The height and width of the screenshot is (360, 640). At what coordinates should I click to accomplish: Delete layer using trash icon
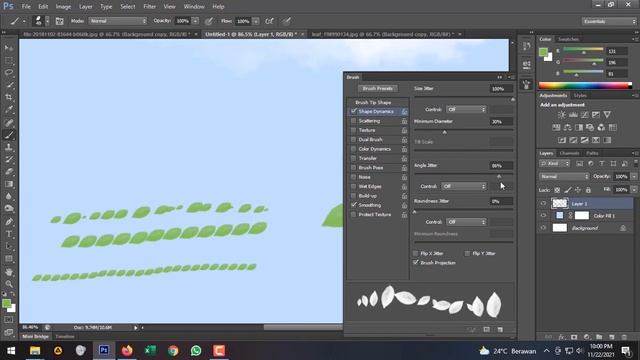(x=624, y=337)
